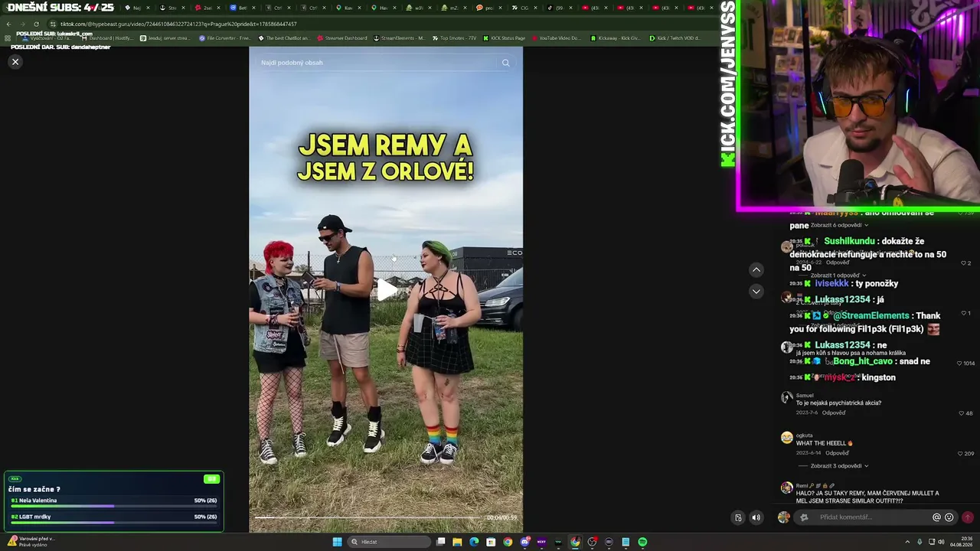Open Microsoft Edge from the taskbar
980x551 pixels.
(x=474, y=542)
